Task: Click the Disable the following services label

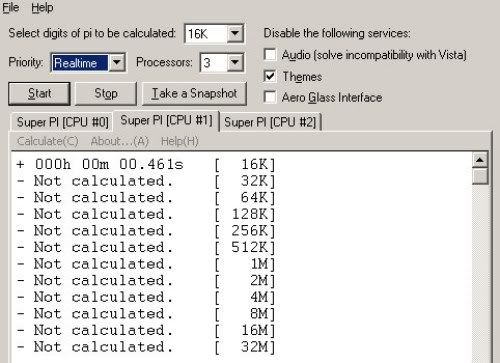Action: [x=337, y=33]
